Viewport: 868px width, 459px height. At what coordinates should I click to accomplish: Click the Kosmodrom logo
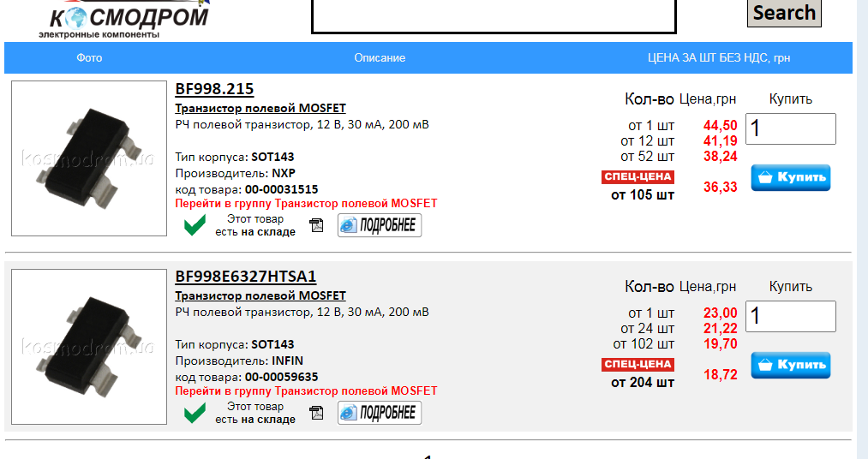pos(123,19)
